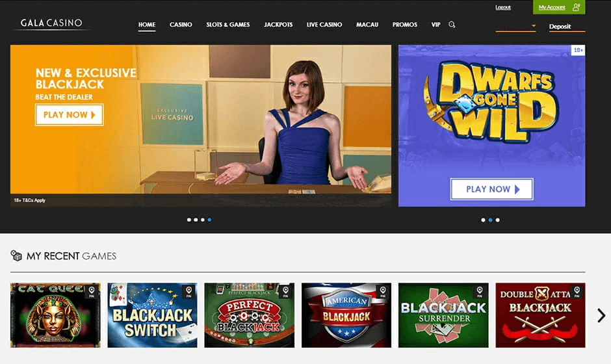This screenshot has height=364, width=611.
Task: Select the last dot under Dwarfs Gone Wild banner
Action: click(x=497, y=220)
